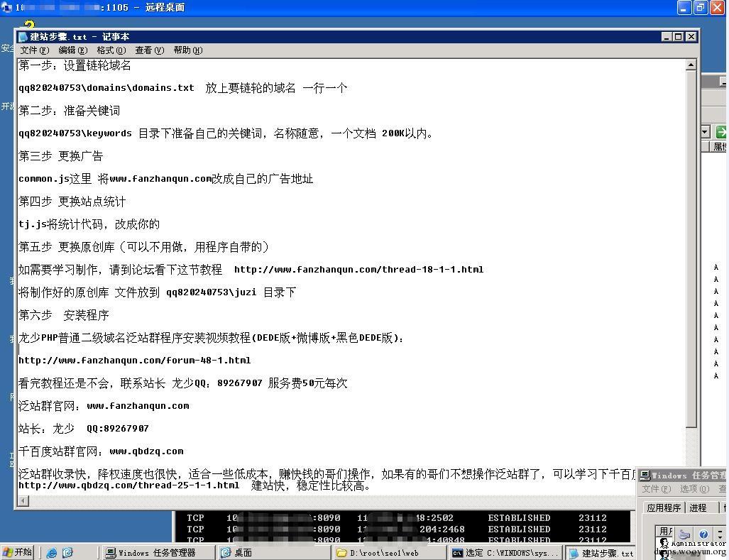Click the 开始 Start button
This screenshot has width=729, height=560.
18,552
